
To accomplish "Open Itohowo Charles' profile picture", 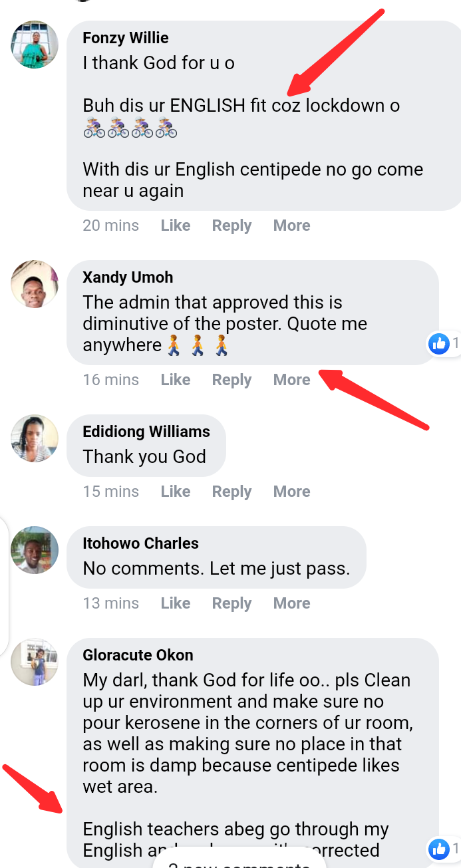I will click(x=35, y=550).
